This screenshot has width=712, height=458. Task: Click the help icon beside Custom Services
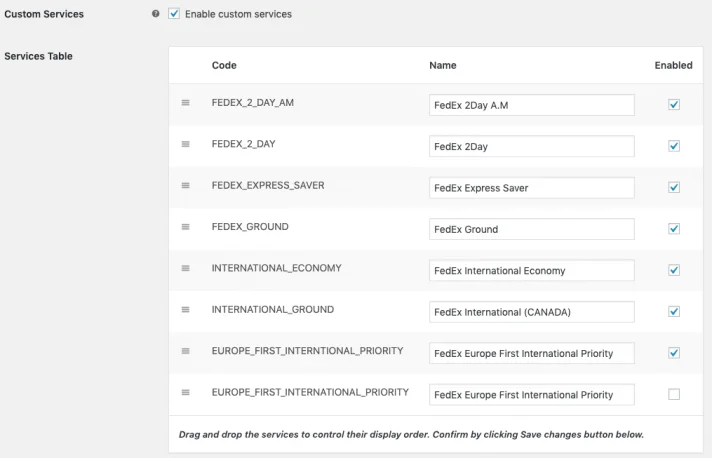[156, 14]
